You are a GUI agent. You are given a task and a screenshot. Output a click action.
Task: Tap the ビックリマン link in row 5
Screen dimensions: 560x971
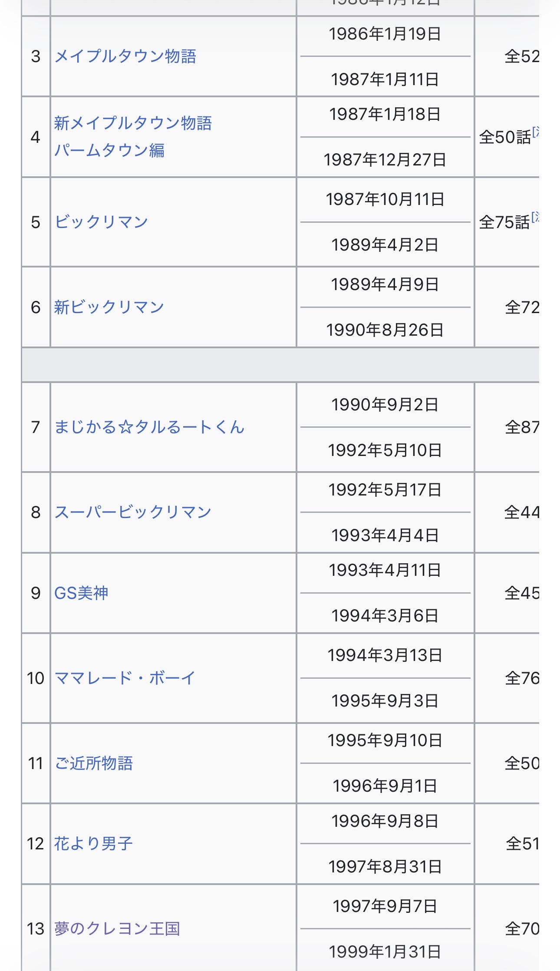click(x=101, y=222)
